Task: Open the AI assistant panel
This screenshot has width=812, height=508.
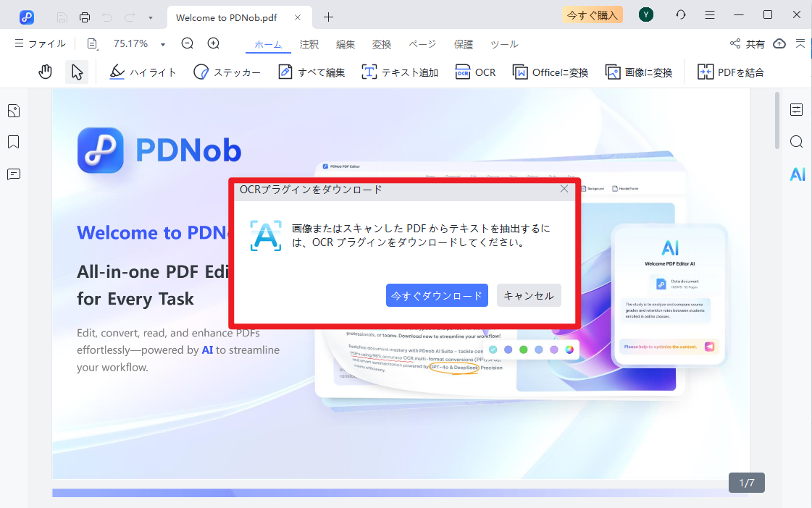Action: (x=798, y=174)
